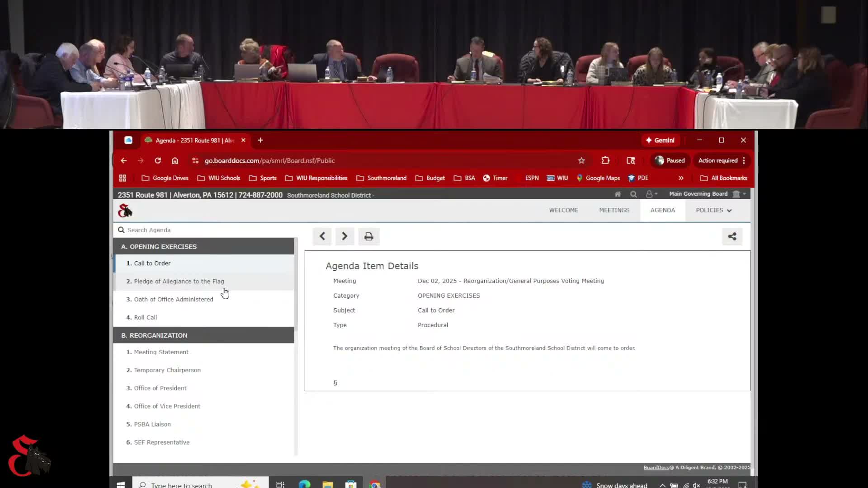Click the BoardDocs home icon
Image resolution: width=868 pixels, height=488 pixels.
618,194
